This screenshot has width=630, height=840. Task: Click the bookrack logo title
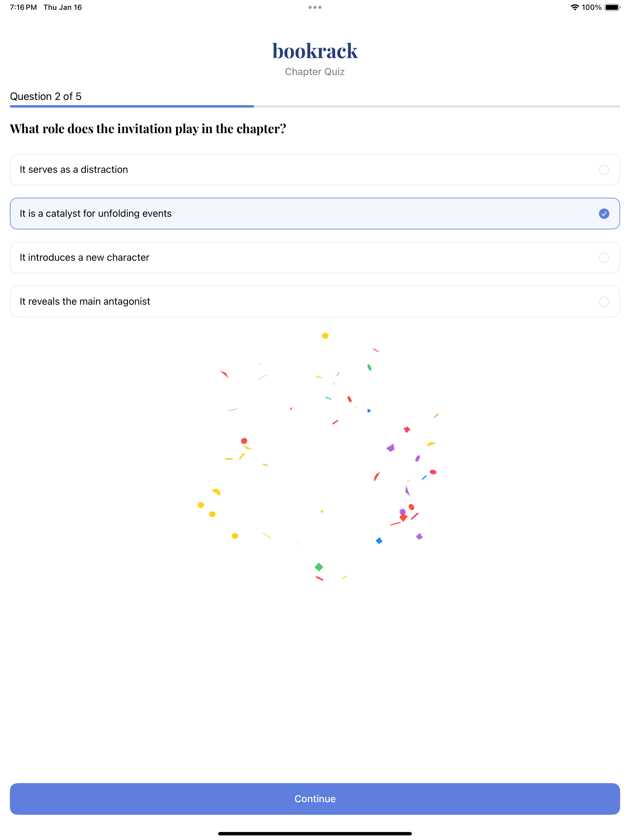coord(315,51)
